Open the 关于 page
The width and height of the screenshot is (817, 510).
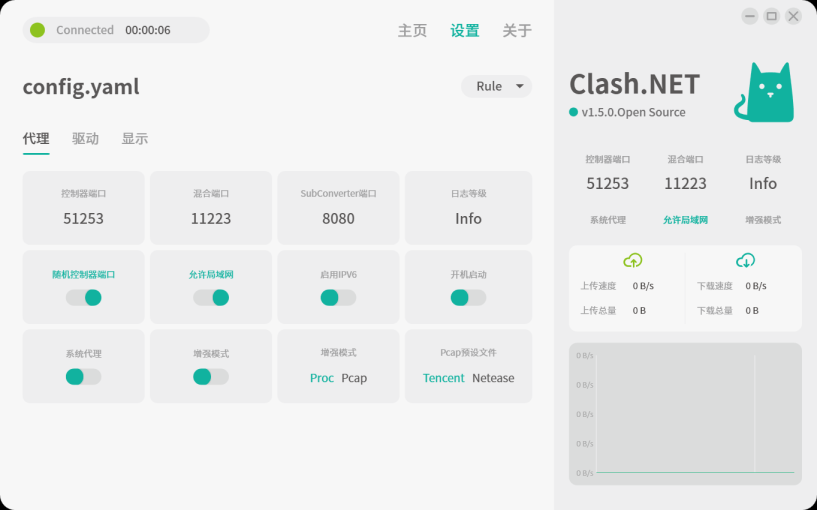517,31
